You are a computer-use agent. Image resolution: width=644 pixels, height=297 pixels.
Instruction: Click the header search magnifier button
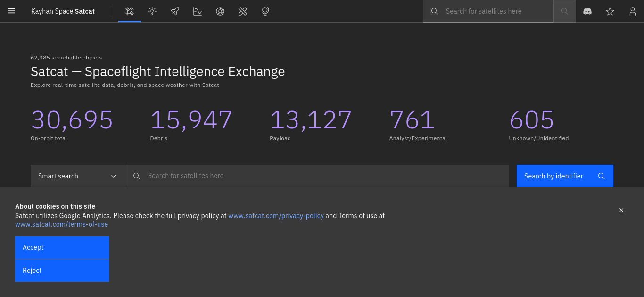(x=565, y=11)
